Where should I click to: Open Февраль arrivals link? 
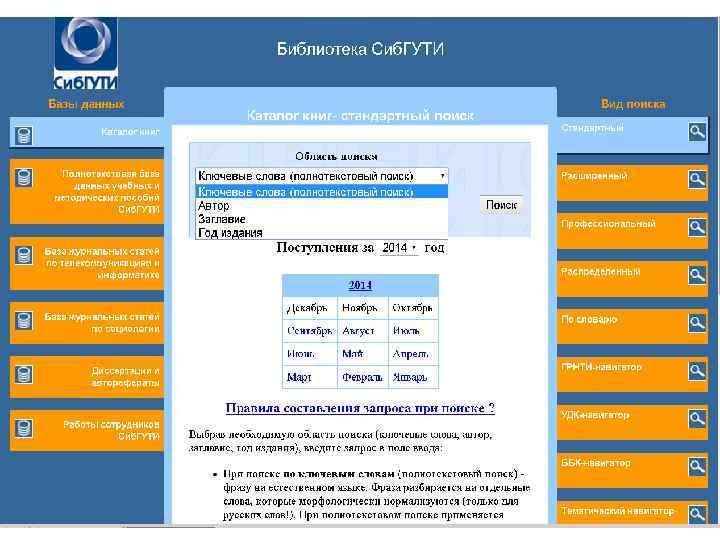click(362, 377)
